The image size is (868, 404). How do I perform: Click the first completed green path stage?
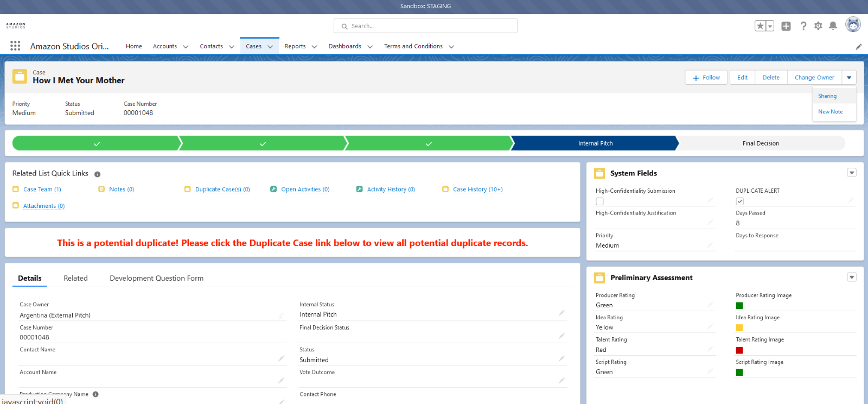coord(97,143)
